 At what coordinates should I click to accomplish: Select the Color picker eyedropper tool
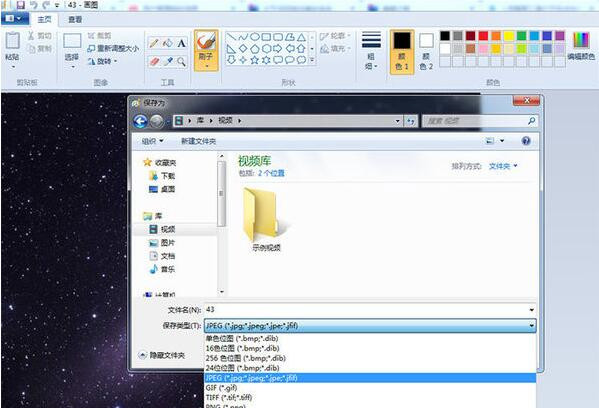point(168,61)
